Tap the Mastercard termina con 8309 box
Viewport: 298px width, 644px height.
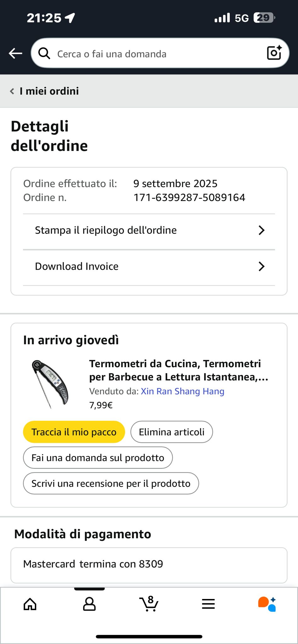(x=149, y=564)
